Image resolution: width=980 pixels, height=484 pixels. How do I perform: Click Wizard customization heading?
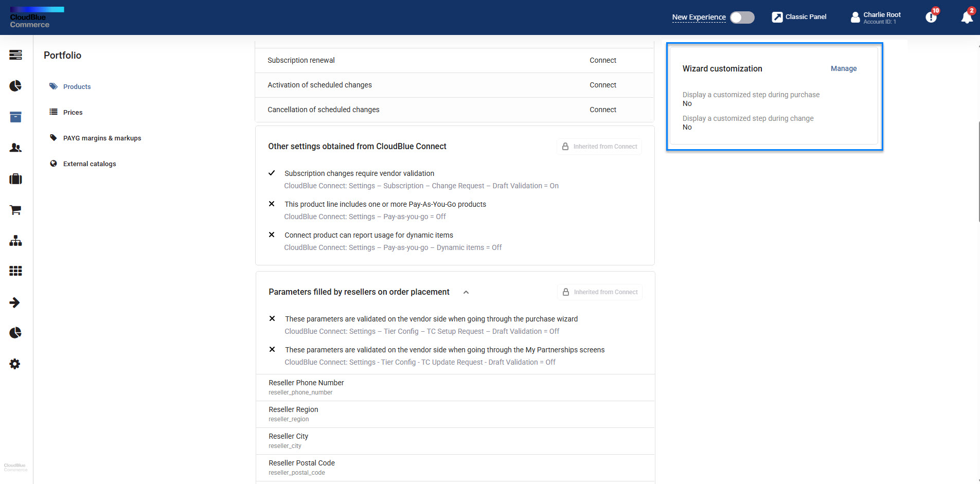pyautogui.click(x=722, y=68)
